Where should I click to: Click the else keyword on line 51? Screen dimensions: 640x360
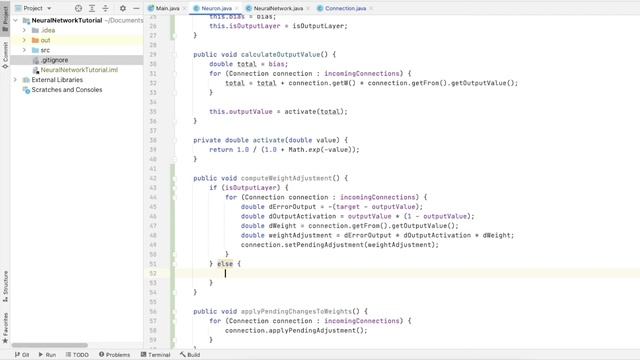[225, 264]
